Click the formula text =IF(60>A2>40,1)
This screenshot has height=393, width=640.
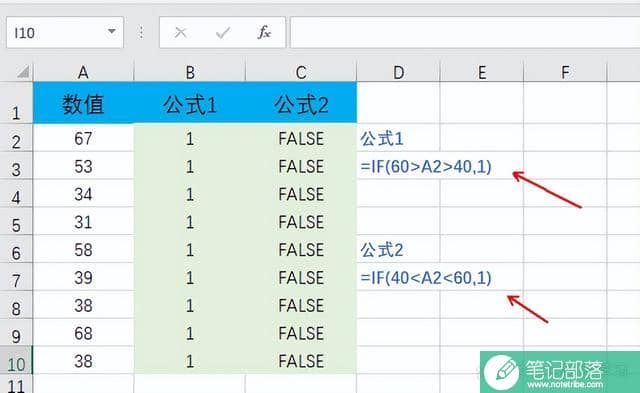[x=426, y=166]
